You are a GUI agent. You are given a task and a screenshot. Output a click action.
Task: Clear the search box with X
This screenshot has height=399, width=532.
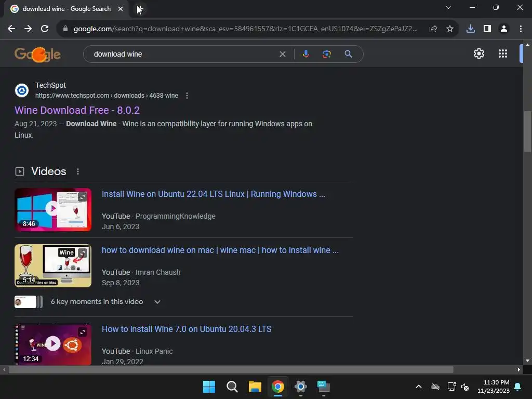click(282, 54)
